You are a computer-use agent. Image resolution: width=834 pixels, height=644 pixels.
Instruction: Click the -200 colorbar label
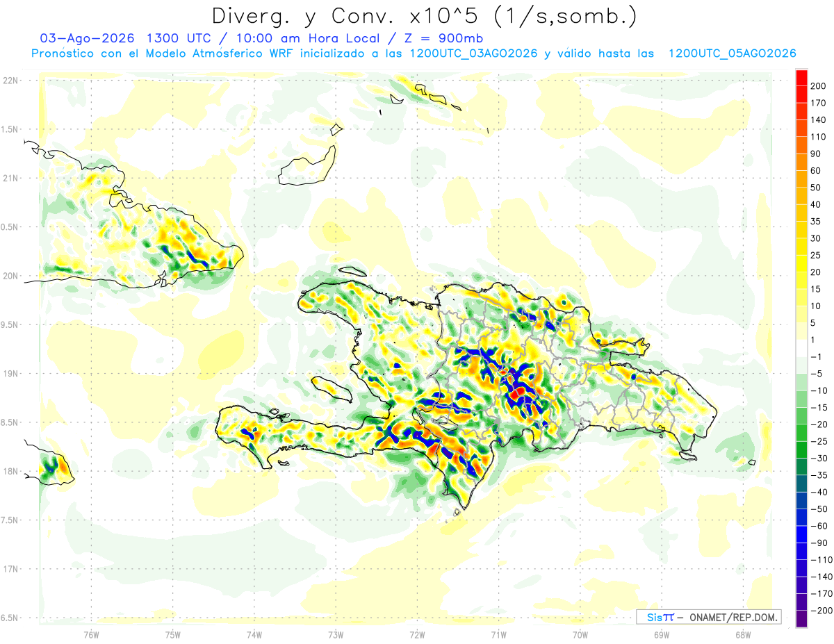821,611
